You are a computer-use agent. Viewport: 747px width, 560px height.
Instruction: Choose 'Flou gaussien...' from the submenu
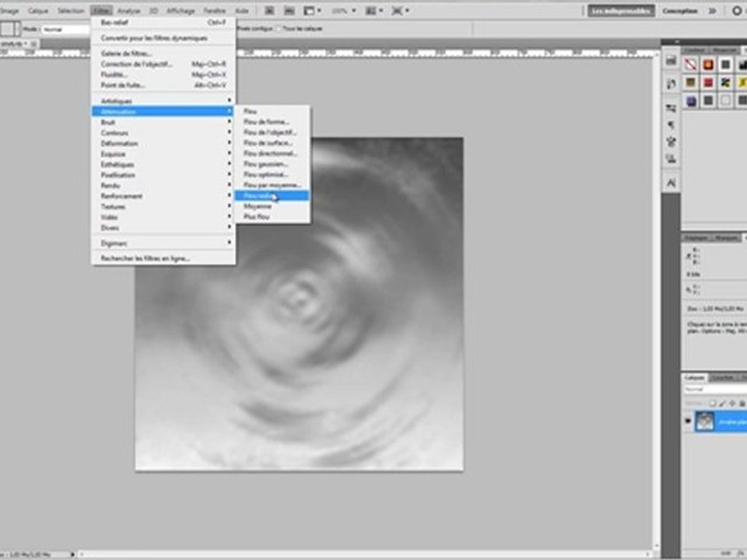(x=272, y=164)
